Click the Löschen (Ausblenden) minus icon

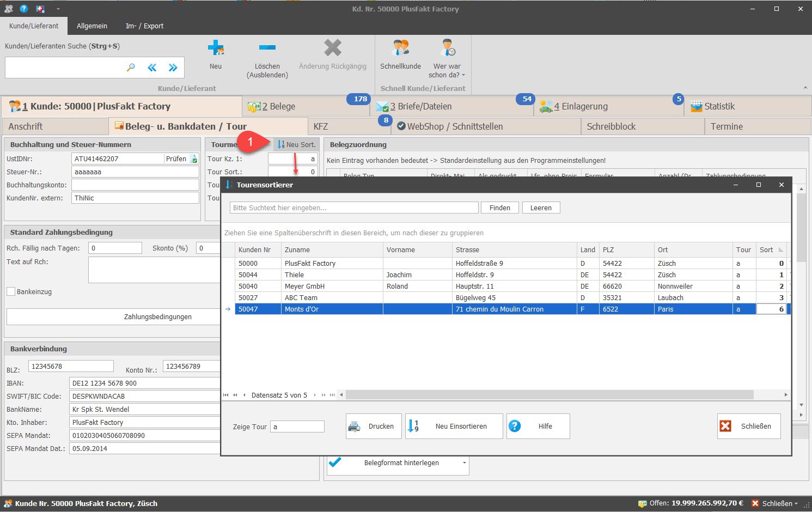[267, 48]
